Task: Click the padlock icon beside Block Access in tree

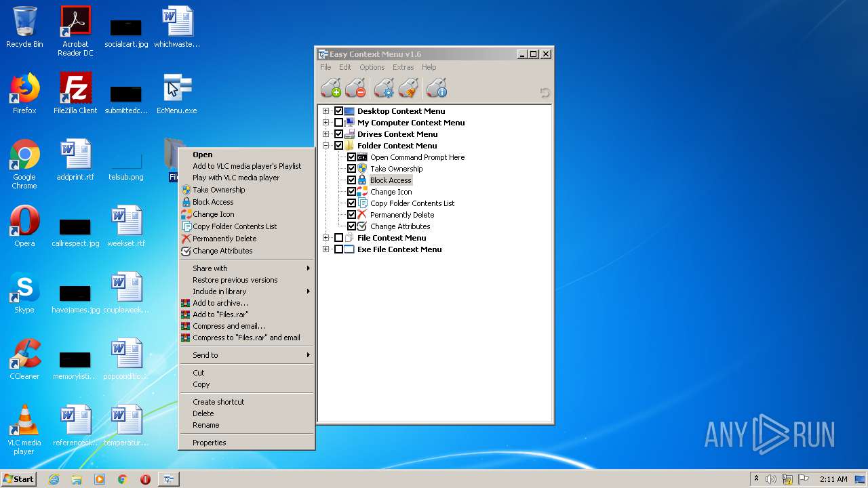Action: (x=362, y=180)
